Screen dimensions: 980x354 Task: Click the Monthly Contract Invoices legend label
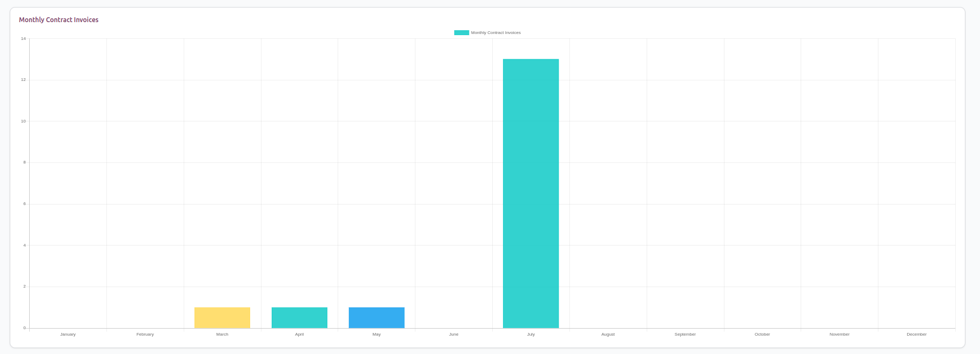click(496, 33)
